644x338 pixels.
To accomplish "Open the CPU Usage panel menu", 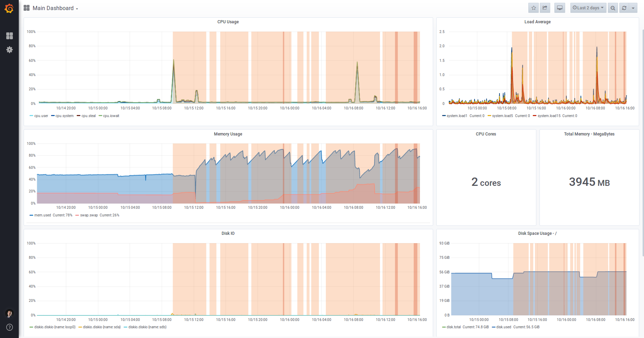I will [228, 22].
